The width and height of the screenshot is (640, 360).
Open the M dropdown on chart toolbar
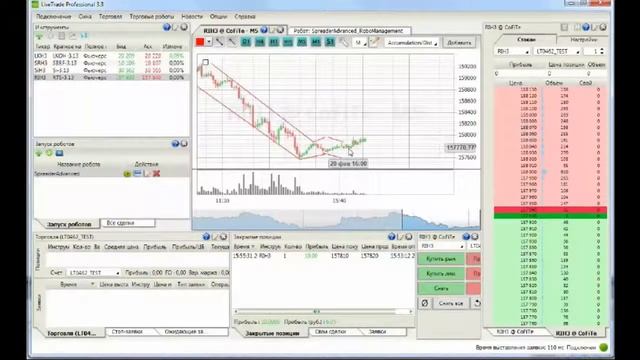click(x=359, y=42)
